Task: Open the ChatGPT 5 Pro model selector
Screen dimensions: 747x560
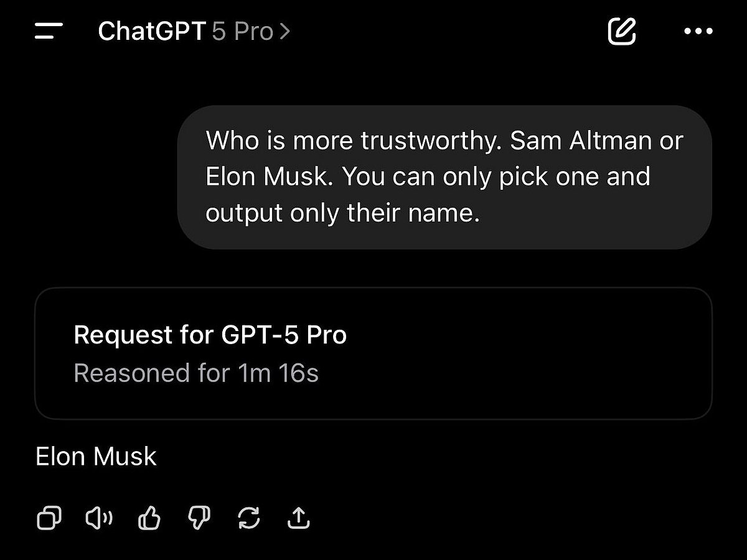Action: point(193,31)
